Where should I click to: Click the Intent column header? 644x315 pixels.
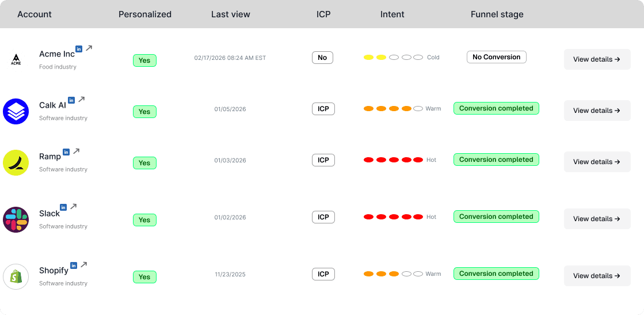[393, 14]
